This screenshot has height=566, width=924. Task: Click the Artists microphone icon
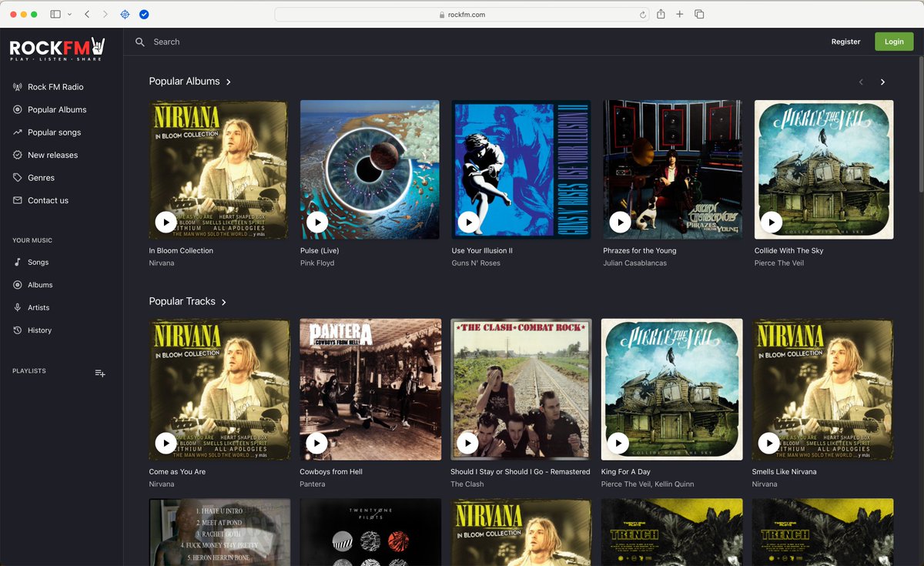pos(18,307)
